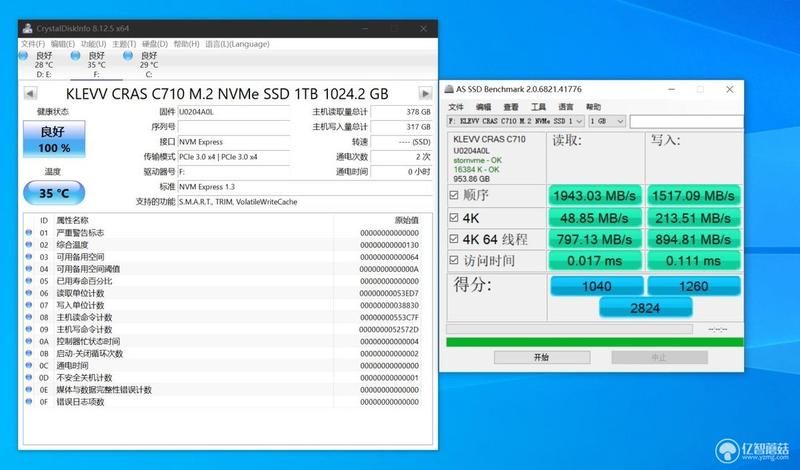Click the 接口 field showing NVM Express

coord(234,142)
